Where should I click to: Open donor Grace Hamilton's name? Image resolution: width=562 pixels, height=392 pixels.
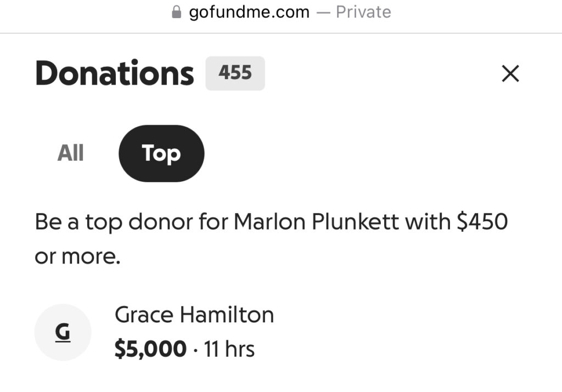194,315
